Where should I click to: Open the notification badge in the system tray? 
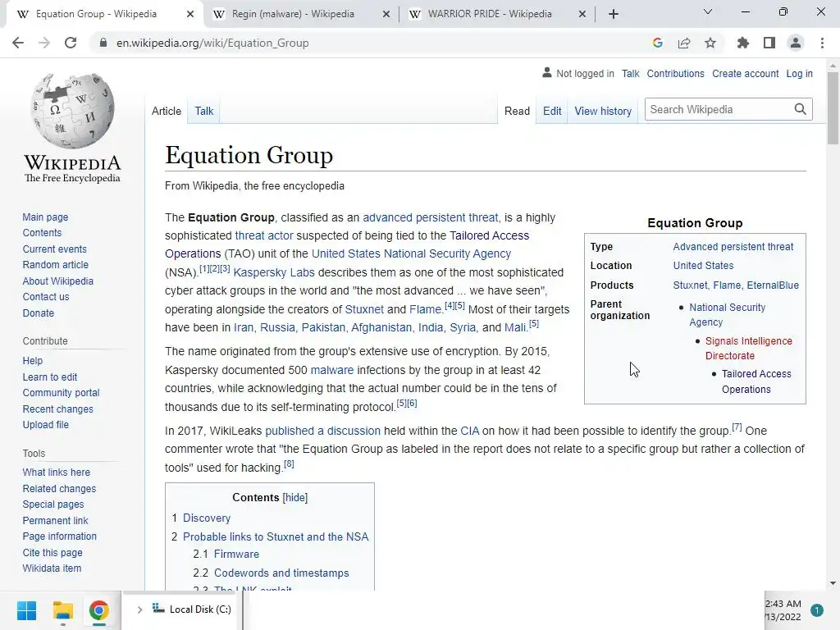(x=817, y=610)
